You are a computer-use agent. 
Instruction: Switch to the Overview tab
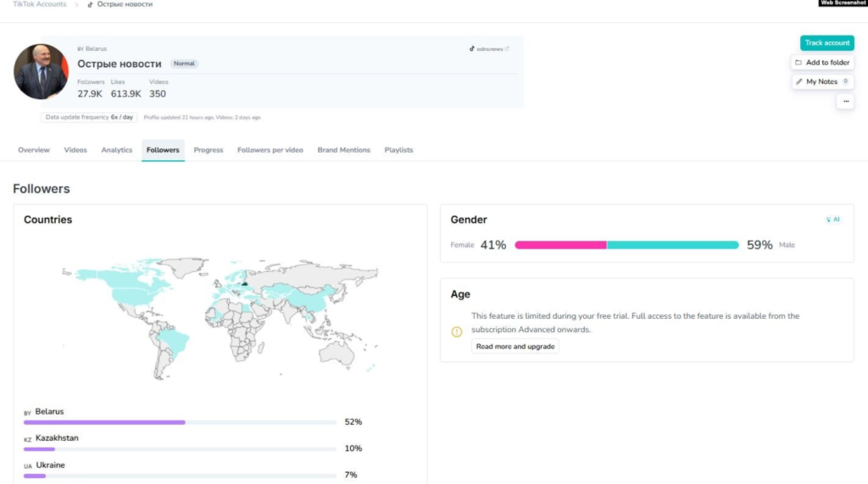pyautogui.click(x=34, y=150)
